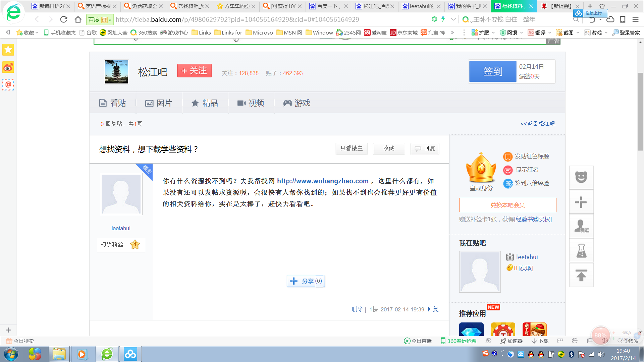Click the blue 签到 sign-in button
Viewport: 644px width, 362px height.
click(x=493, y=71)
